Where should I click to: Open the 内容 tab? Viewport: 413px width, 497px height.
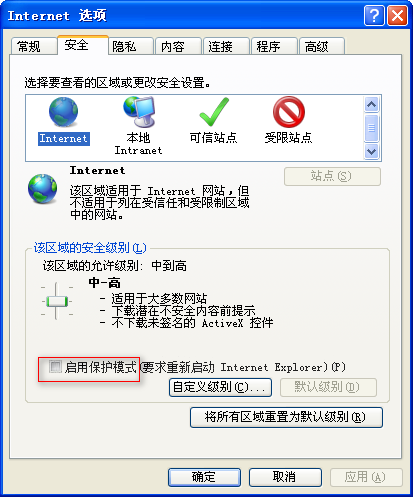178,46
